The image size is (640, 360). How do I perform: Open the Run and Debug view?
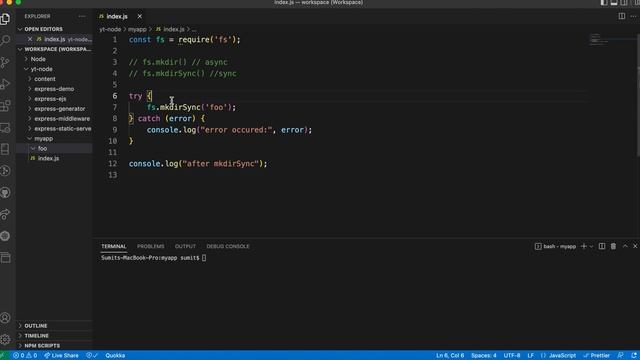[x=5, y=84]
